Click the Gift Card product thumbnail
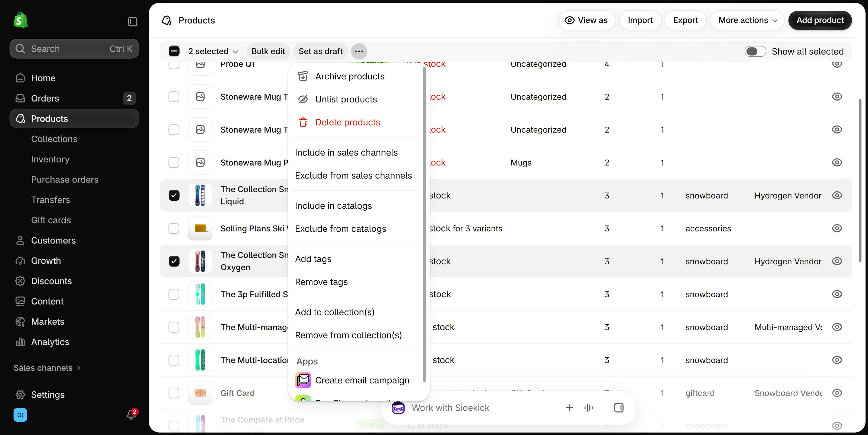The height and width of the screenshot is (435, 868). point(200,393)
